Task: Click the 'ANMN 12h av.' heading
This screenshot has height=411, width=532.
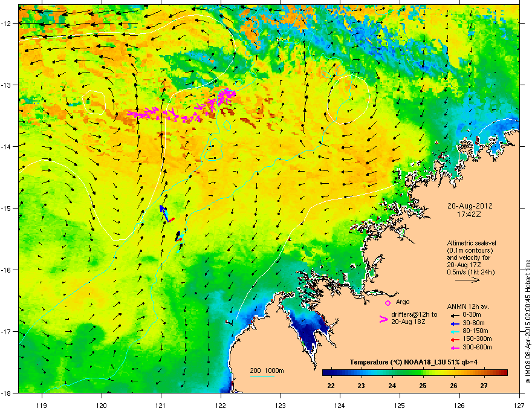Action: tap(468, 306)
